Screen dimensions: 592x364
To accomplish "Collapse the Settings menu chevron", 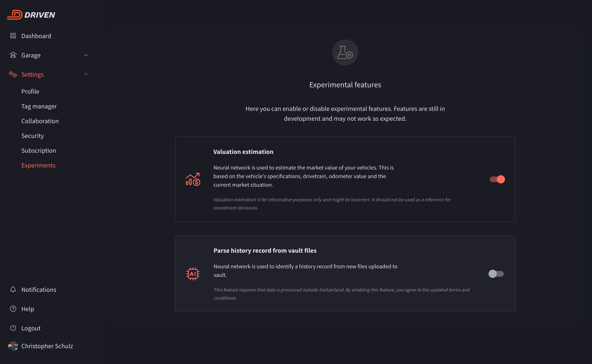I will (x=86, y=74).
